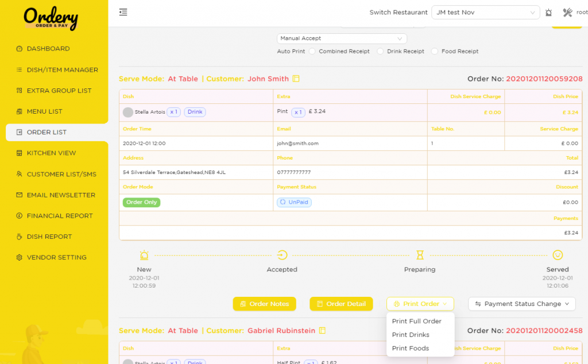Click the Customer List/SMS people icon

tap(19, 174)
